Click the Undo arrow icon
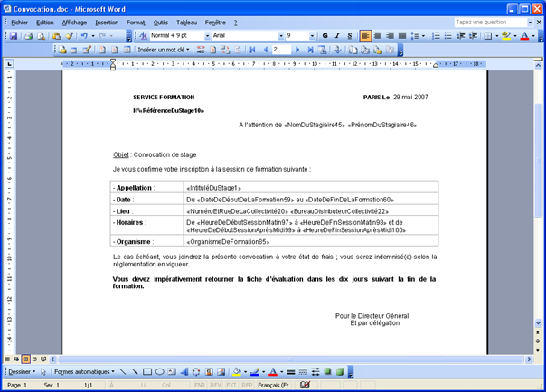The width and height of the screenshot is (546, 392). coord(84,36)
